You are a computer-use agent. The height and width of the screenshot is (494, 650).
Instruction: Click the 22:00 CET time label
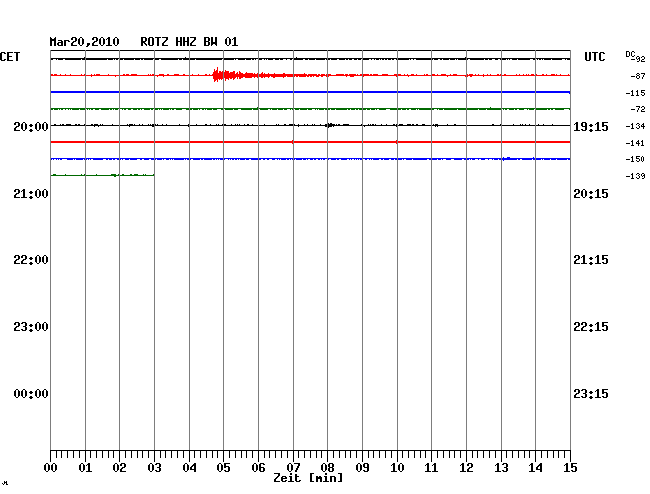pos(31,260)
